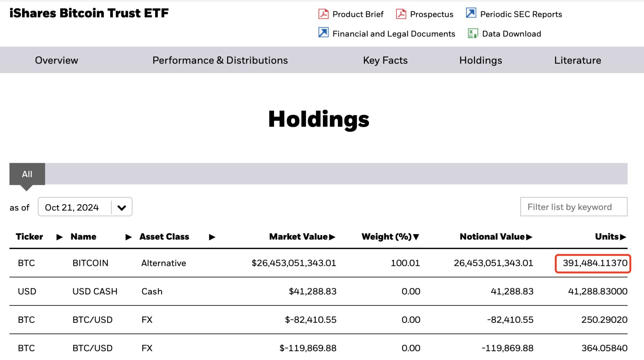Click the Financial and Legal Documents icon
Viewport: 644px width, 360px height.
click(x=323, y=33)
